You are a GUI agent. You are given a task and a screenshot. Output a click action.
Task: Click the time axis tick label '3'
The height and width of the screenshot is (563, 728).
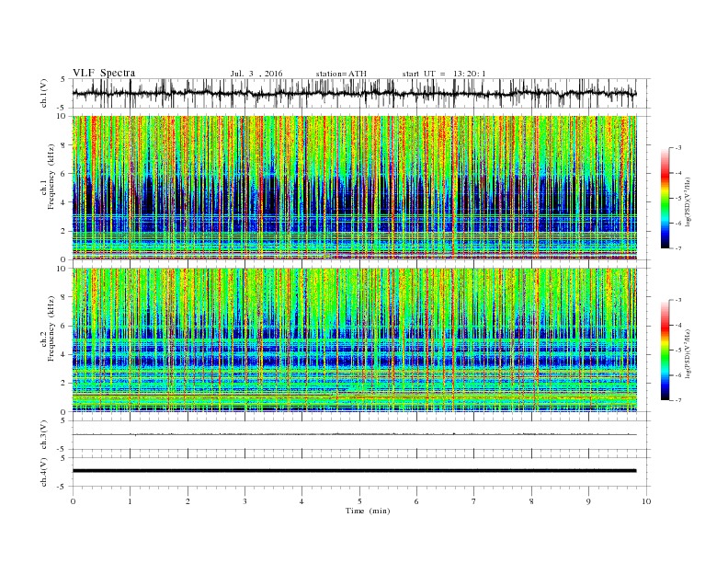pyautogui.click(x=245, y=501)
